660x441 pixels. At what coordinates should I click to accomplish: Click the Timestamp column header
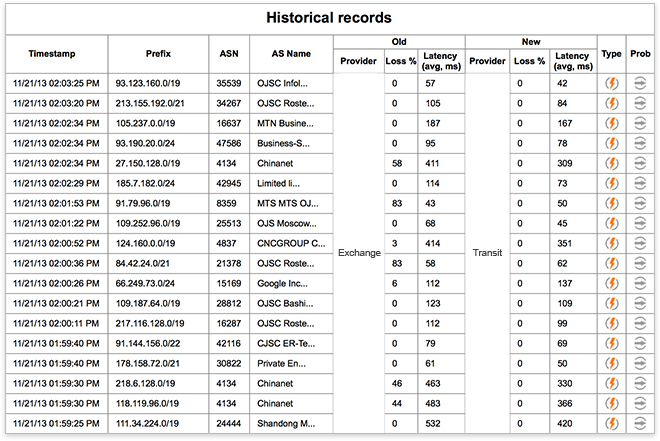click(56, 53)
